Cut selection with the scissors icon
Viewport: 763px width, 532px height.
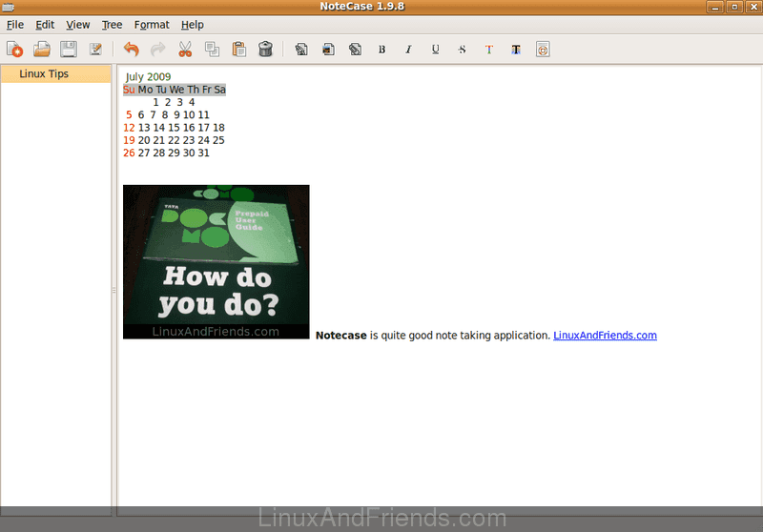tap(185, 50)
